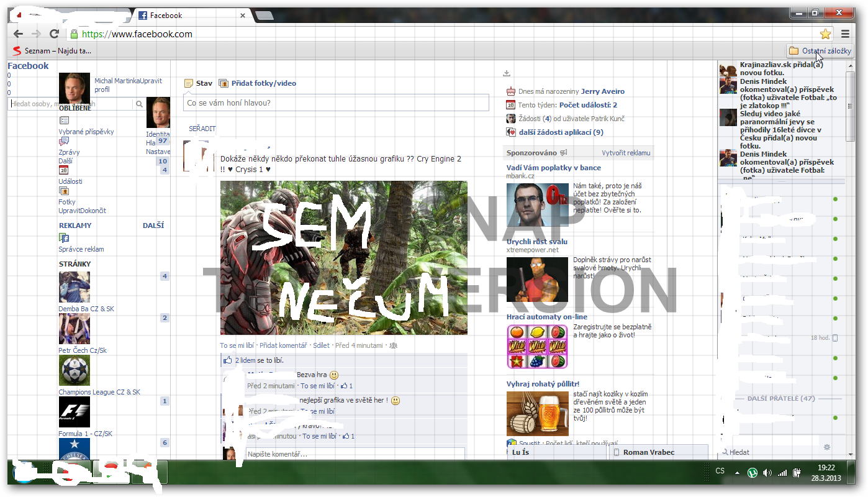This screenshot has width=868, height=497.
Task: Open další žádosti aplikací (9) link
Action: (561, 132)
